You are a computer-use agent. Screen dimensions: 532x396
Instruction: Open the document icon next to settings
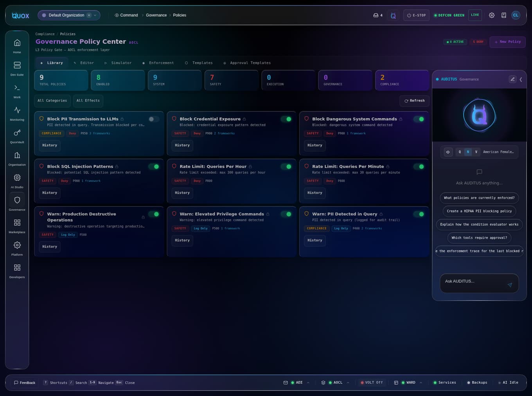click(x=504, y=15)
